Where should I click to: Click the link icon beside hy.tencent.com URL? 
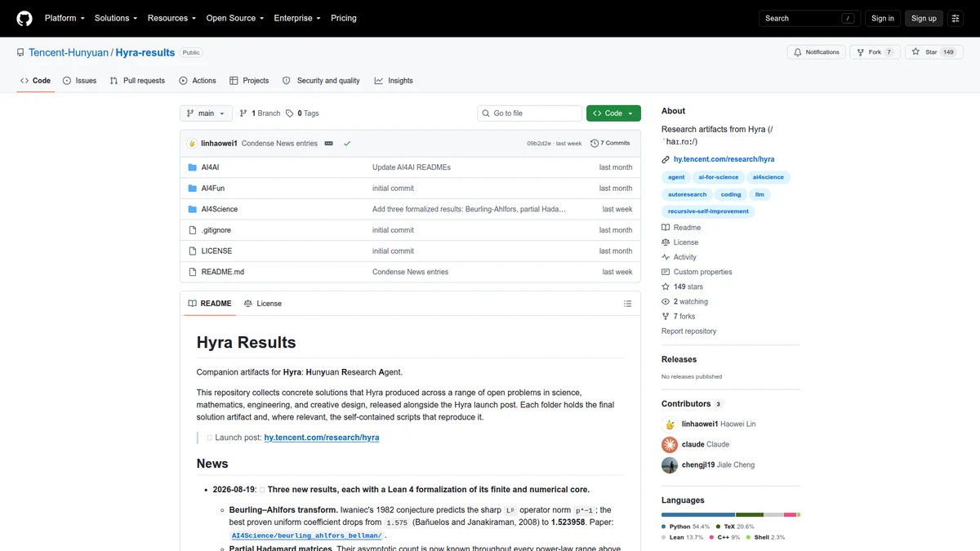tap(666, 159)
